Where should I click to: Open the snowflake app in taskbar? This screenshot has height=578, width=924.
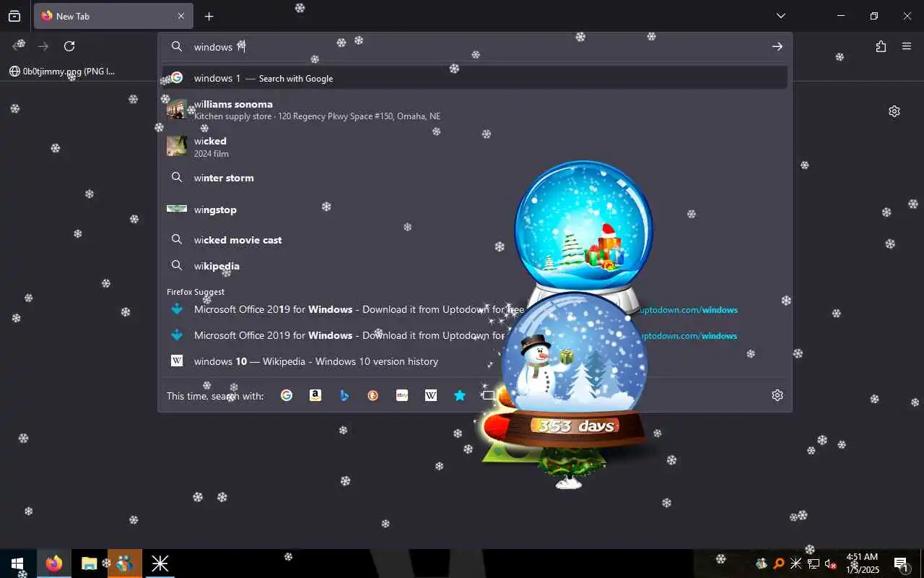pyautogui.click(x=160, y=564)
